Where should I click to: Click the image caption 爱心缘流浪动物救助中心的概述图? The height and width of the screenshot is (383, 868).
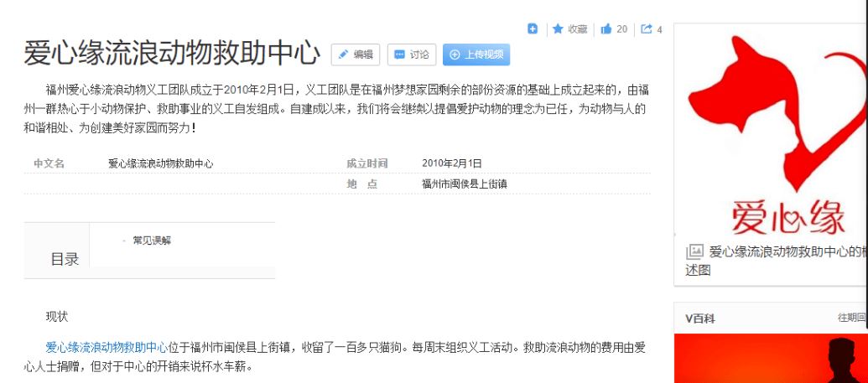pyautogui.click(x=777, y=261)
